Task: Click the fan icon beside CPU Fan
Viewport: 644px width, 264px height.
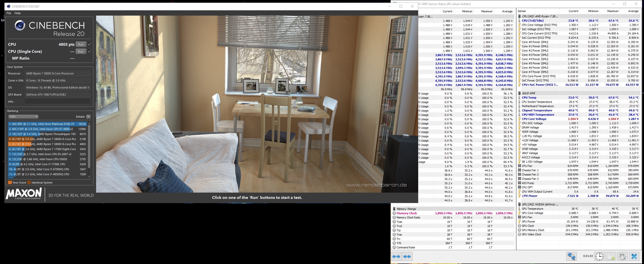Action: point(519,166)
